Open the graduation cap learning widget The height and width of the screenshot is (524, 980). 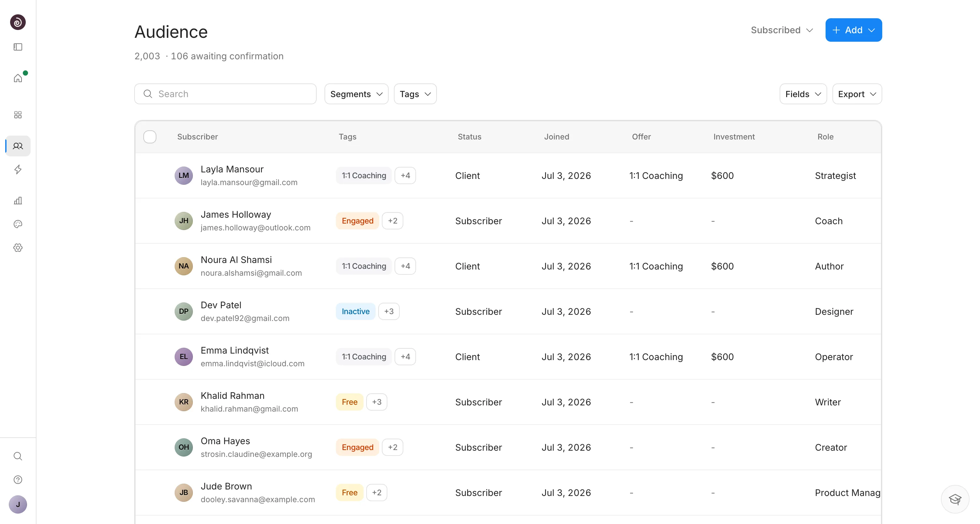(x=955, y=499)
